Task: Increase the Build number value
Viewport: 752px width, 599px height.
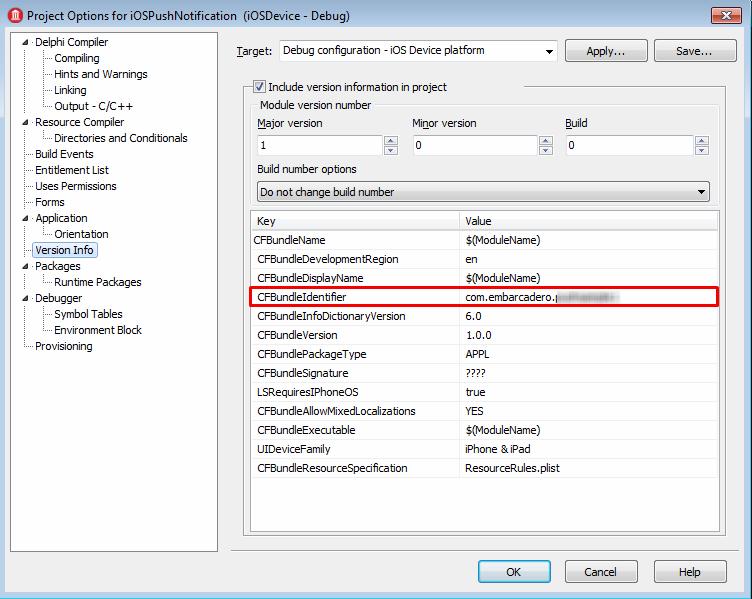Action: point(702,141)
